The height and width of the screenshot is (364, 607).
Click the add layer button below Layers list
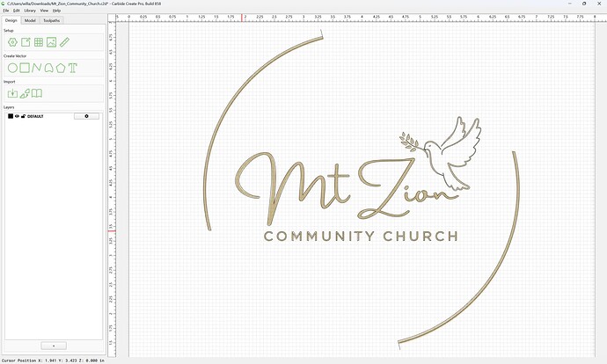pyautogui.click(x=54, y=346)
